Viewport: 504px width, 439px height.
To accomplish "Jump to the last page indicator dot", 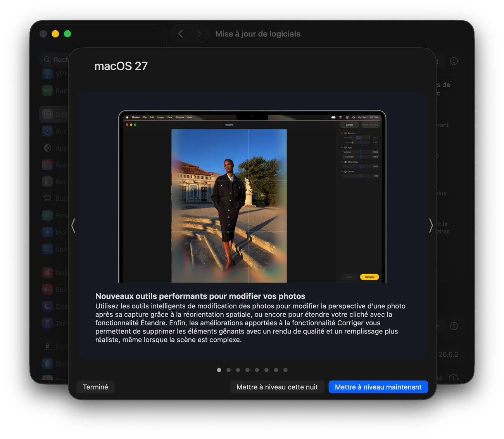I will tap(285, 370).
